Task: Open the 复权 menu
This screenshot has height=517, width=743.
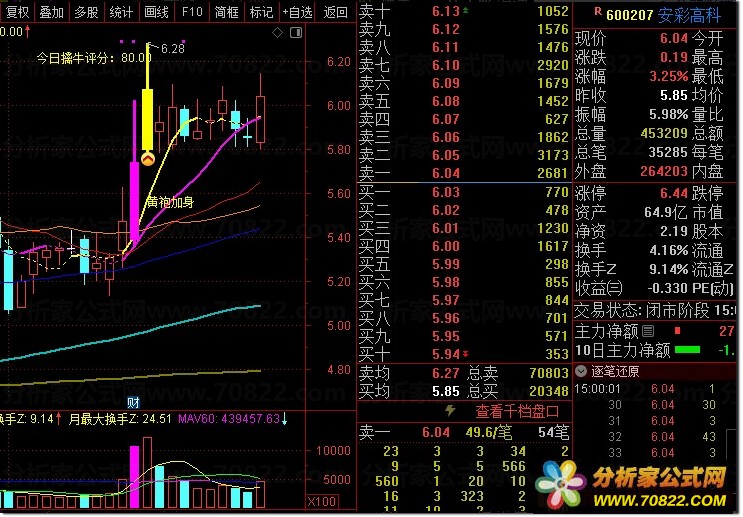Action: [18, 12]
